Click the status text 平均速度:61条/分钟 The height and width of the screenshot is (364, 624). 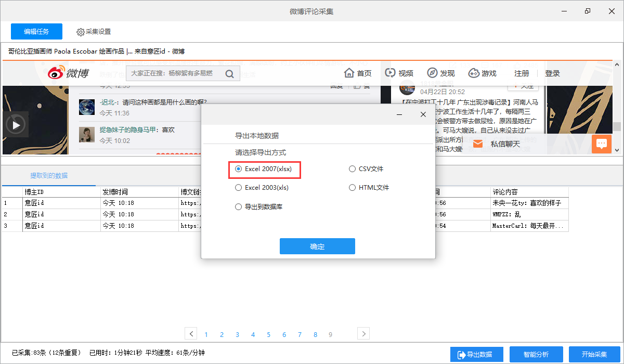pyautogui.click(x=175, y=353)
